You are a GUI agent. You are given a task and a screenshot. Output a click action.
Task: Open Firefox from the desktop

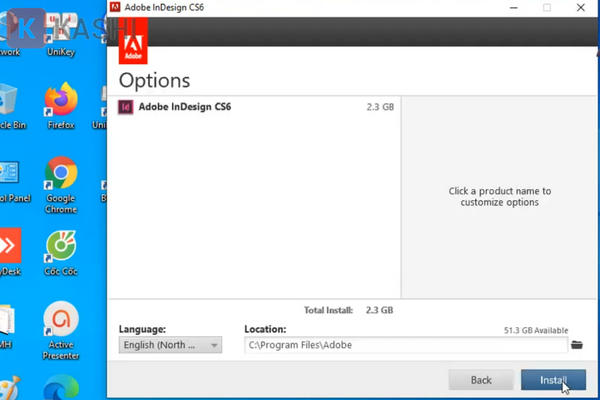tap(61, 100)
